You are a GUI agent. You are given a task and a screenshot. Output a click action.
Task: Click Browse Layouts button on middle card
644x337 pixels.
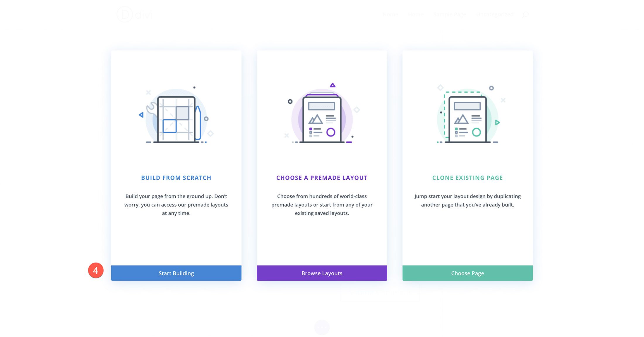coord(322,273)
